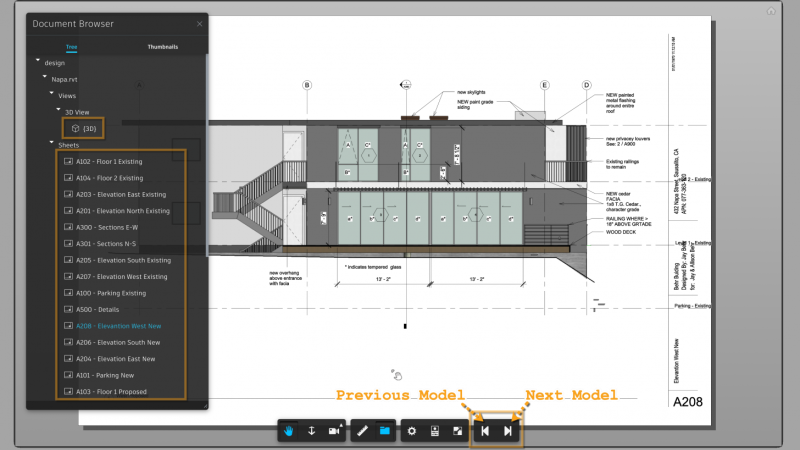
Task: Go to the Previous Model
Action: point(484,431)
